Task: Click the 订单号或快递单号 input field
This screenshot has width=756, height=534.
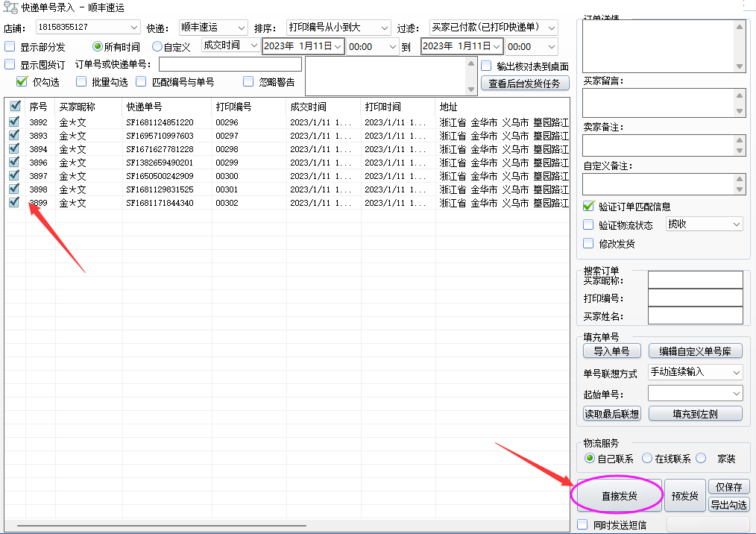Action: (230, 64)
